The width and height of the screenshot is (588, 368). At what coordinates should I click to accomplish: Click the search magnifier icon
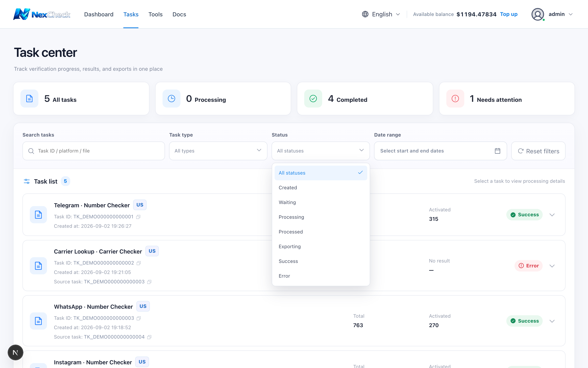[31, 151]
